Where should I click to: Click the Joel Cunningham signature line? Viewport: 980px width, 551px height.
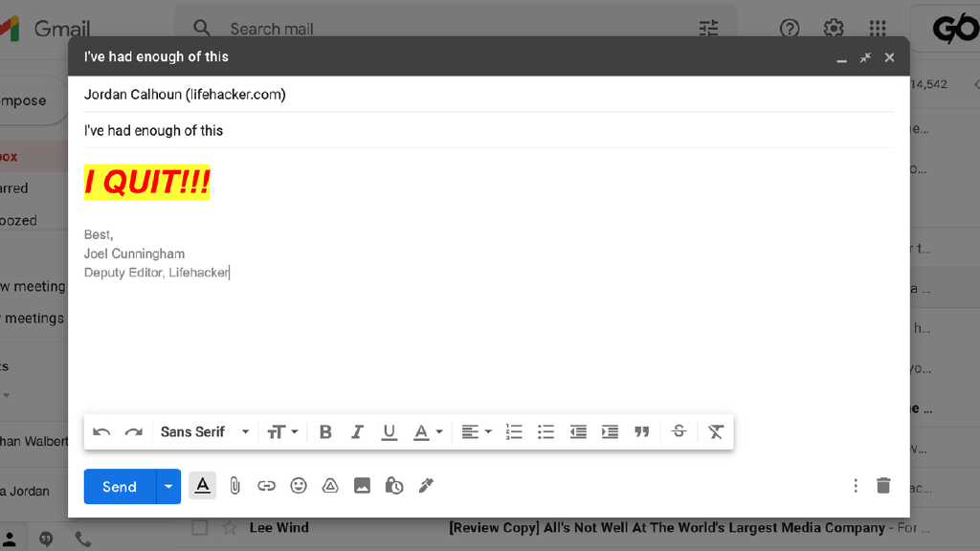click(134, 253)
